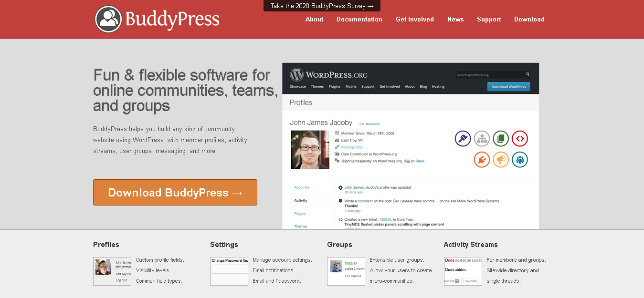Click the Download WordPress blue button
Viewport: 644px width, 298px height.
coord(508,87)
